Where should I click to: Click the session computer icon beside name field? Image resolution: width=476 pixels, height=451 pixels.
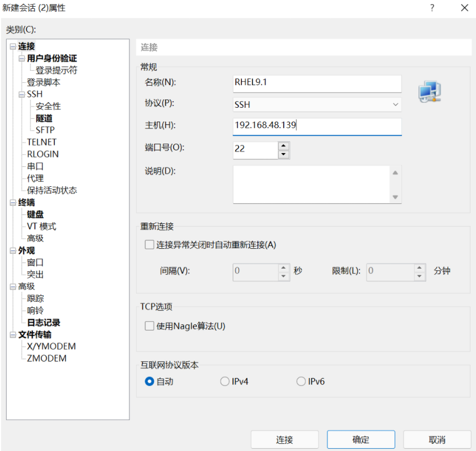click(x=430, y=92)
